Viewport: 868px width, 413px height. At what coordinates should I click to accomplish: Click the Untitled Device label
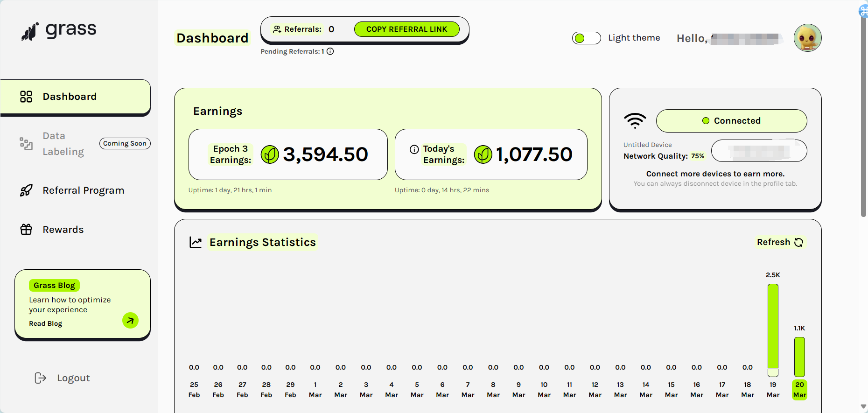pos(648,145)
